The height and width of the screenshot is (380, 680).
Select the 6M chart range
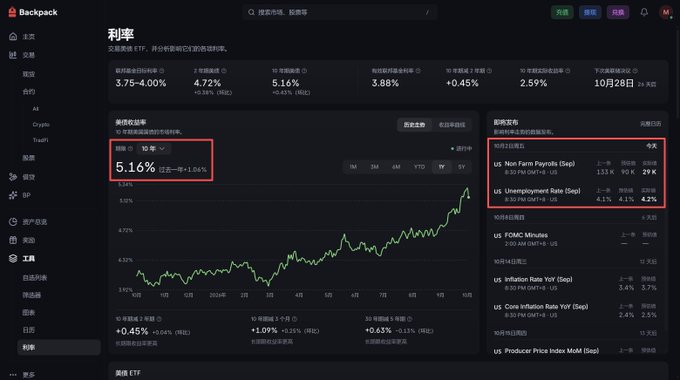[396, 167]
